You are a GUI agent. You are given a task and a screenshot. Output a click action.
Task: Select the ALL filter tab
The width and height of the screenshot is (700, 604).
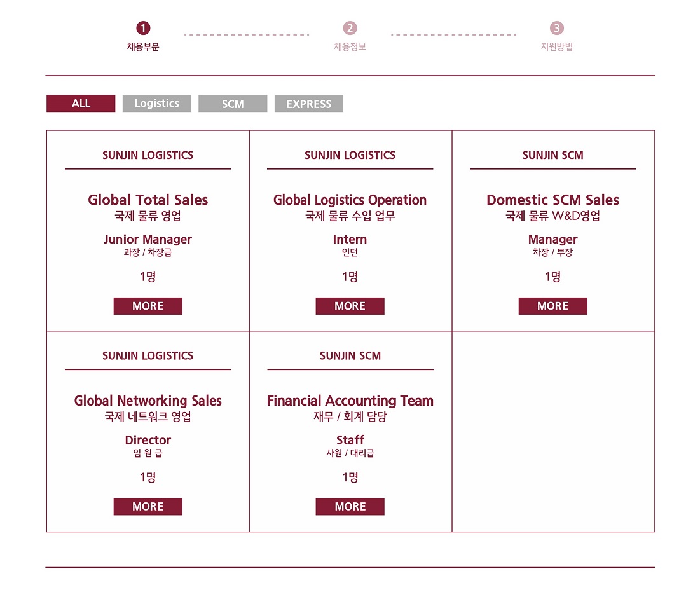[81, 104]
